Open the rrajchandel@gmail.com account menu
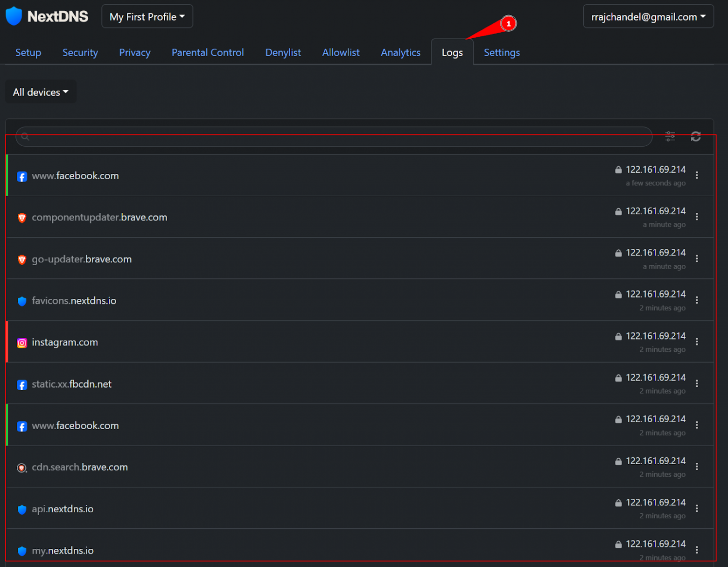 pyautogui.click(x=648, y=17)
